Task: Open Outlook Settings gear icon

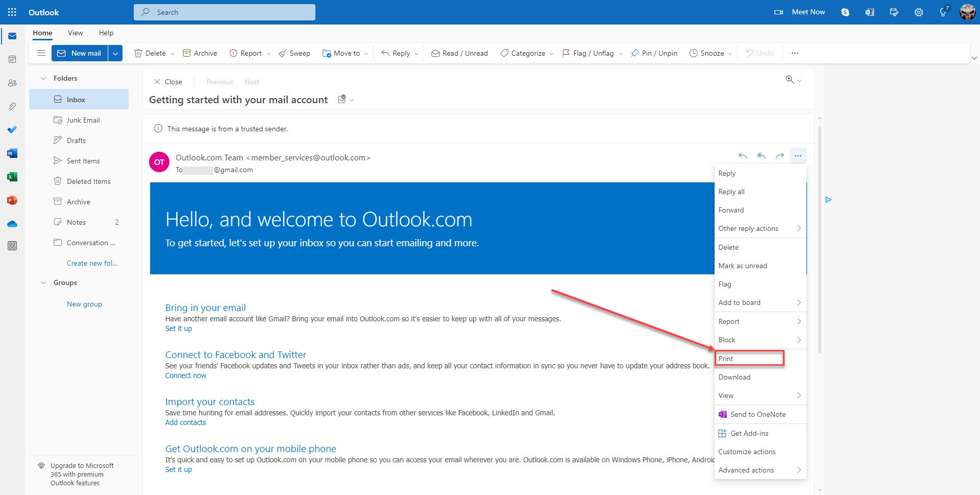Action: click(x=918, y=12)
